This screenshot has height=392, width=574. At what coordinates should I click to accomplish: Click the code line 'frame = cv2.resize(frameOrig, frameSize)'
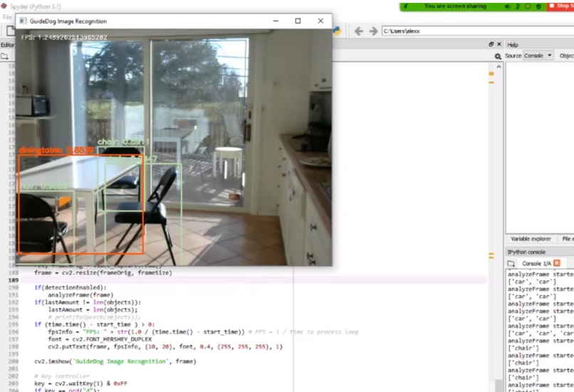[x=103, y=272]
